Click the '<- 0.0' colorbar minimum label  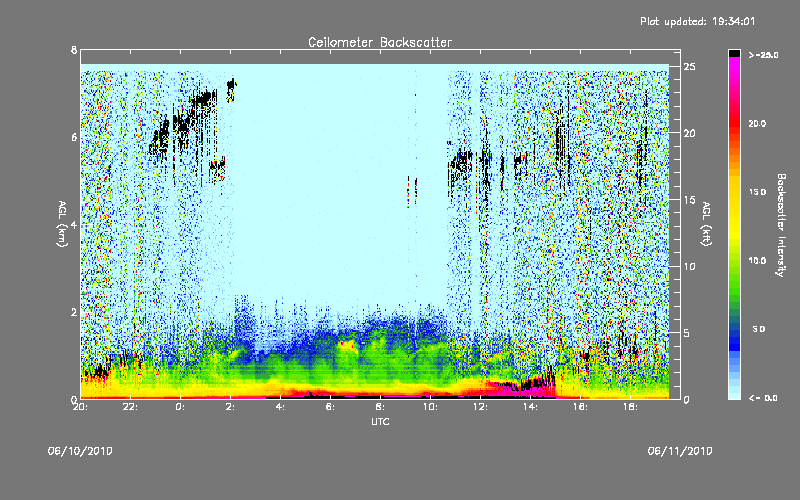coord(763,398)
